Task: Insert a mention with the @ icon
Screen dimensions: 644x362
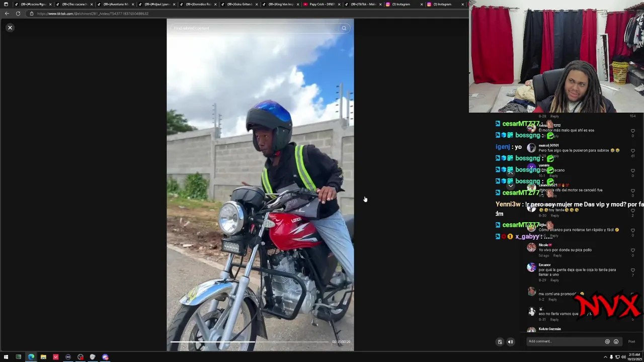Action: pyautogui.click(x=607, y=341)
